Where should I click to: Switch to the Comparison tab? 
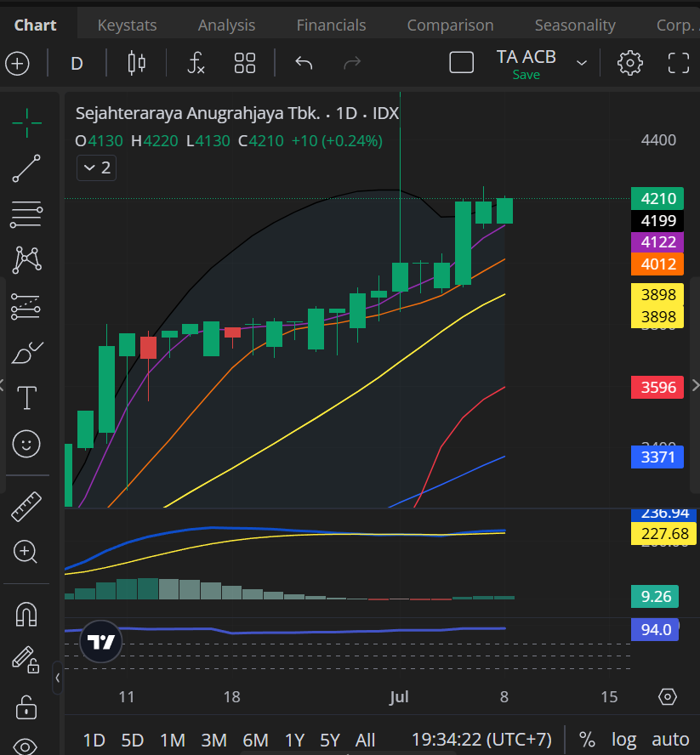[450, 25]
